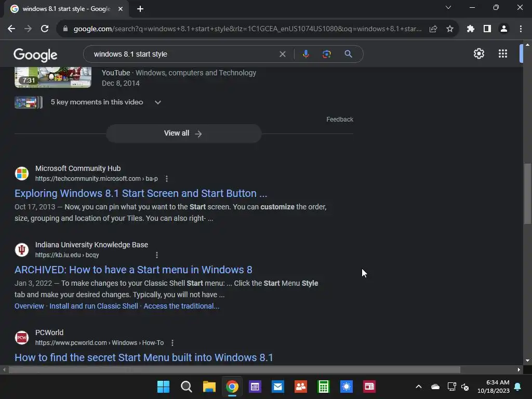
Task: Click the Microsoft Community Hub favicon
Action: [22, 174]
